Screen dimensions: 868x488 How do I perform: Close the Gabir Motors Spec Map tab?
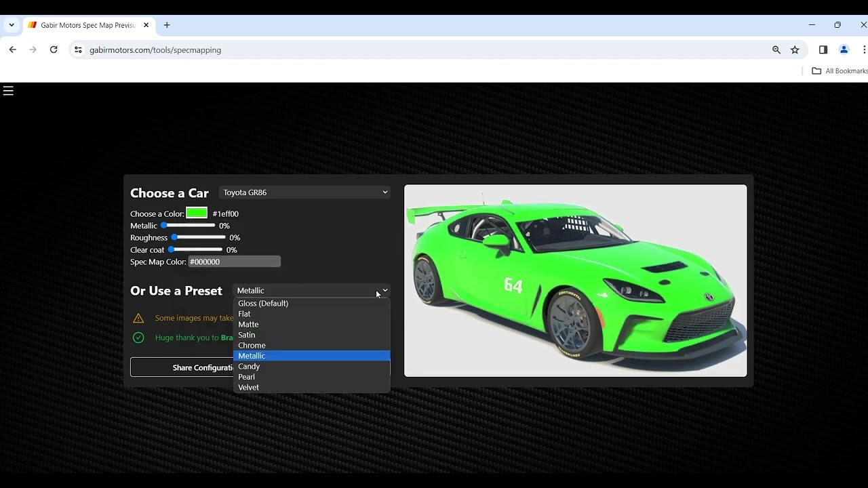tap(146, 25)
